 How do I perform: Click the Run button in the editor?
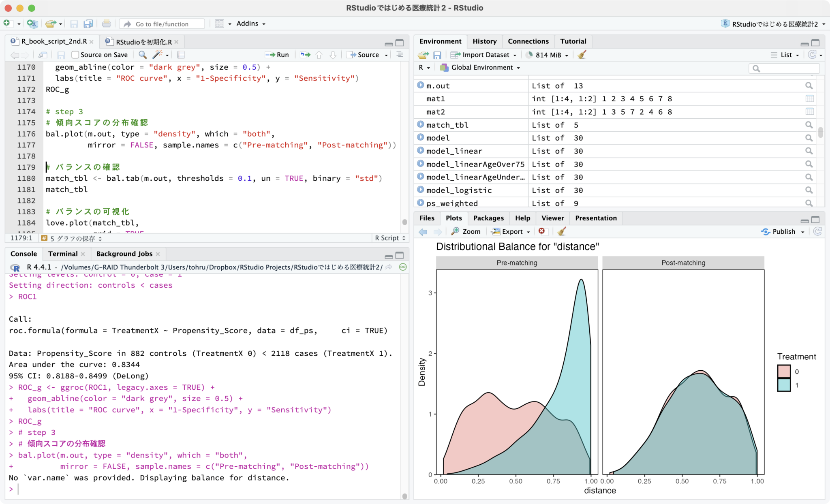pos(277,55)
